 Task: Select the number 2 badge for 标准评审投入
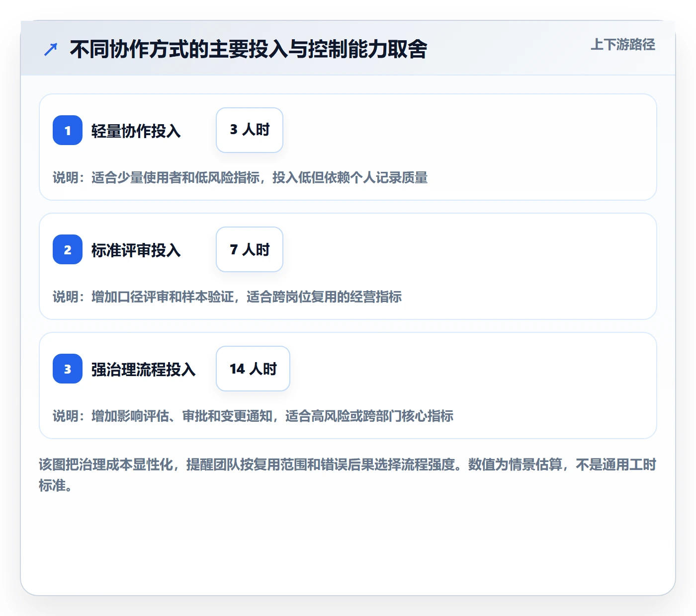68,249
